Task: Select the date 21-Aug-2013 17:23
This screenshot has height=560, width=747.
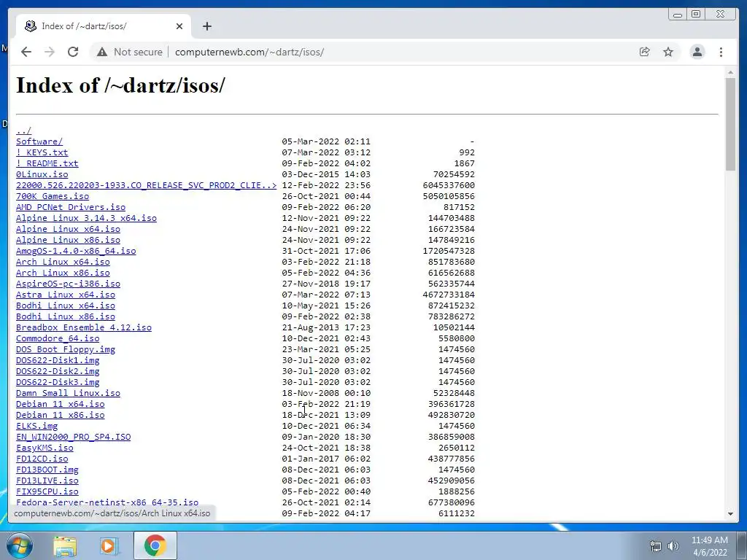Action: coord(326,327)
